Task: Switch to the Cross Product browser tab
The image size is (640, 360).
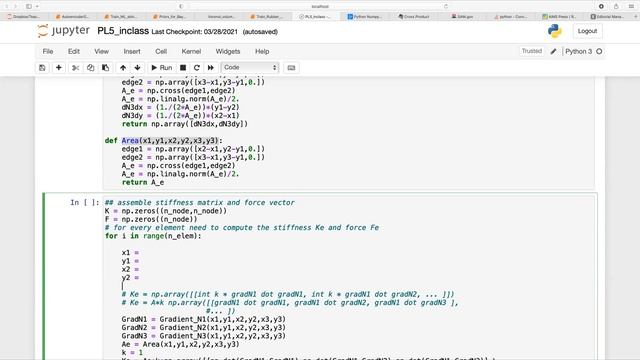Action: tap(414, 17)
